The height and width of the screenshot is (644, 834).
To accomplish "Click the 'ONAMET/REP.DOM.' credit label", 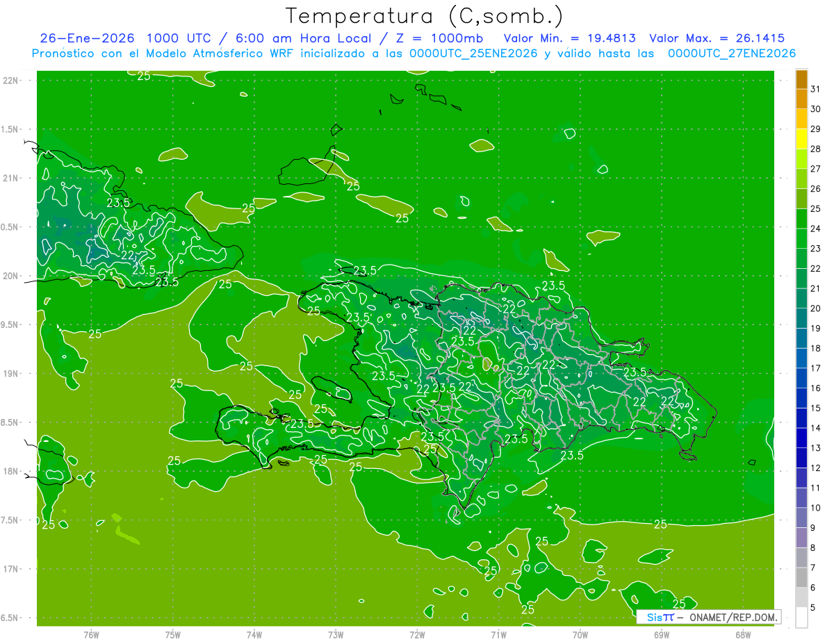I will 733,617.
